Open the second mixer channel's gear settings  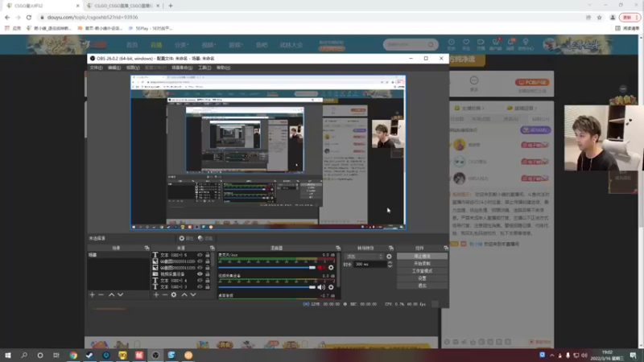(331, 287)
